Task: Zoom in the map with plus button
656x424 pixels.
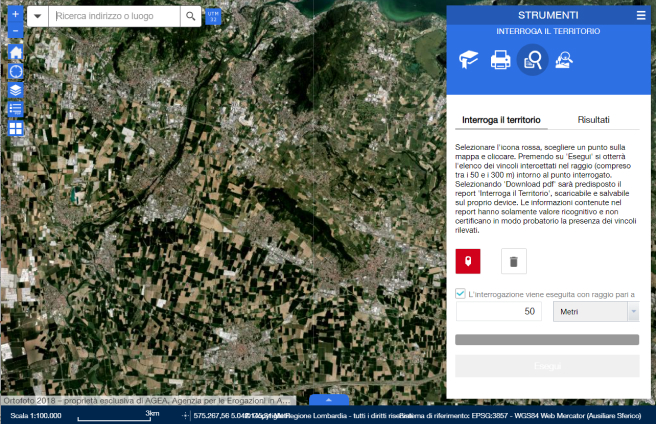Action: click(x=15, y=14)
